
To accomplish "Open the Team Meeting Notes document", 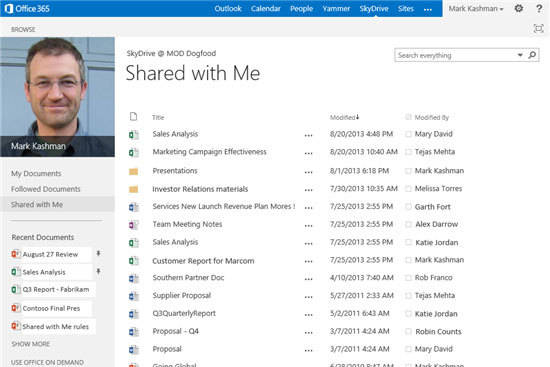I will click(187, 224).
